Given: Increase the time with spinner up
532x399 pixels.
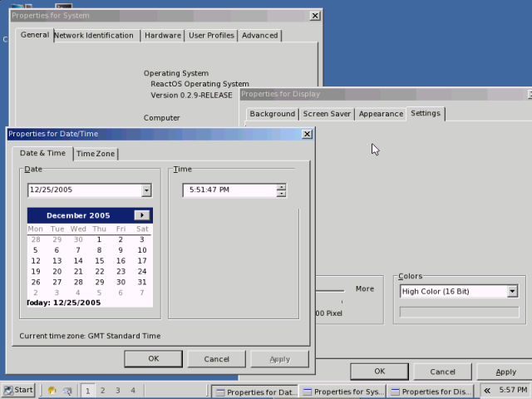Looking at the screenshot, I should [x=281, y=187].
